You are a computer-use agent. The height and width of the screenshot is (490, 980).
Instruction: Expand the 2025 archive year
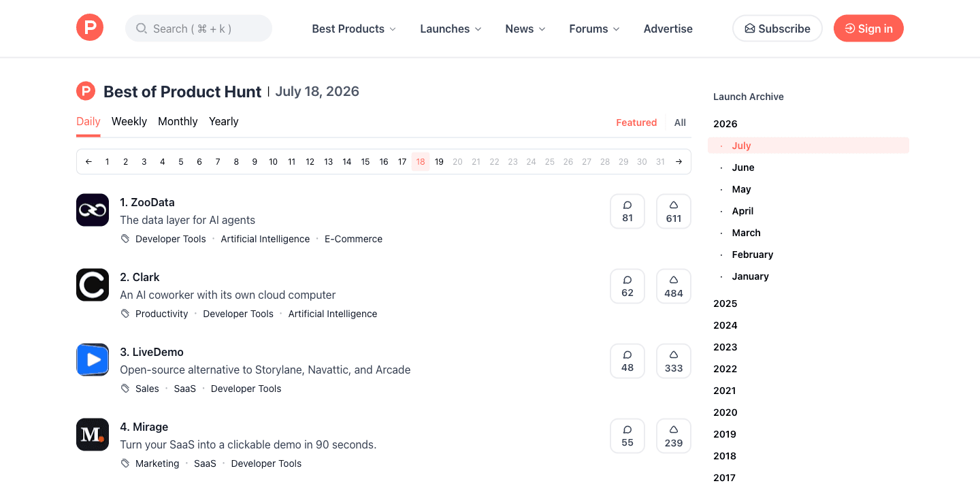coord(725,304)
